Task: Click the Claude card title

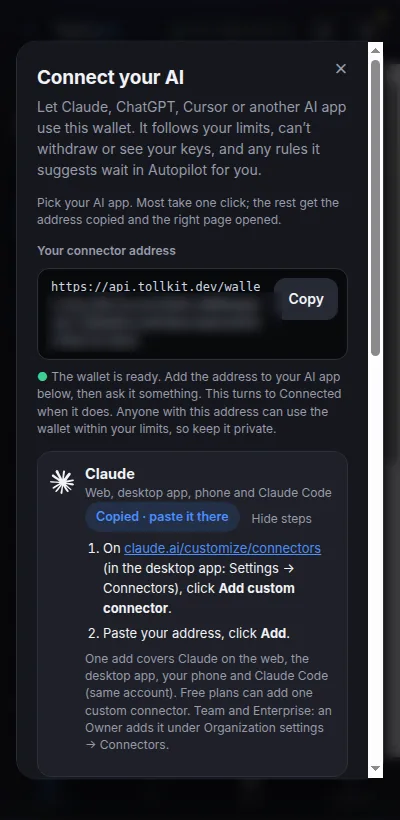Action: coord(110,474)
